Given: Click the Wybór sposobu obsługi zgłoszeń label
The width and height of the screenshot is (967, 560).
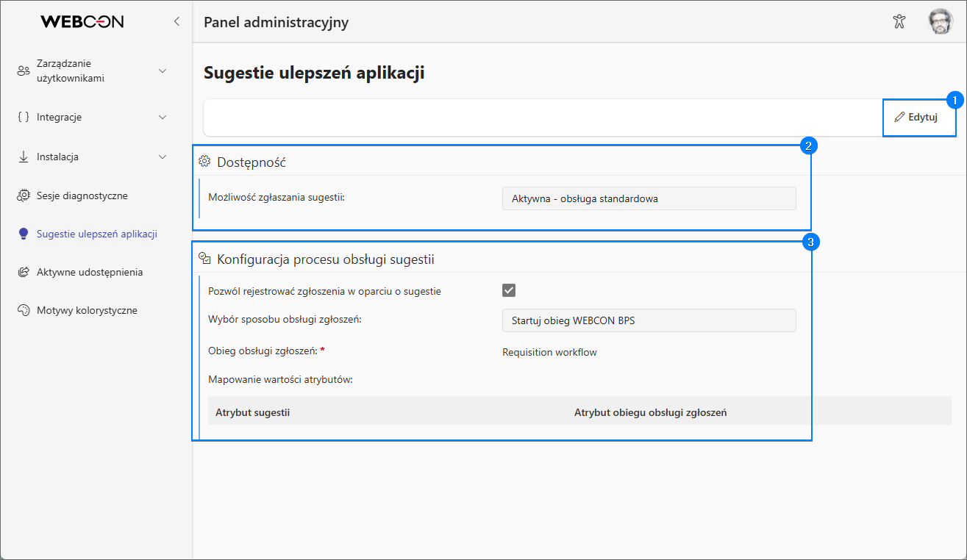Looking at the screenshot, I should click(x=285, y=319).
